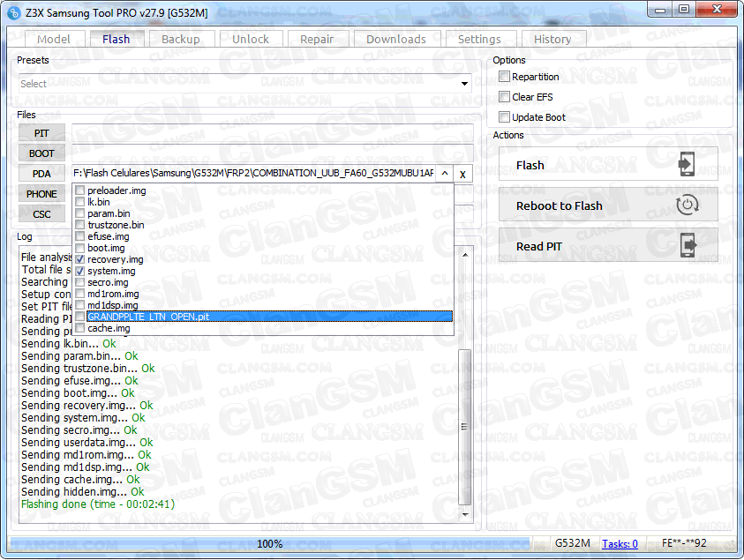Click the log scrollbar thumb
Screen dimensions: 744x560
coord(465,427)
